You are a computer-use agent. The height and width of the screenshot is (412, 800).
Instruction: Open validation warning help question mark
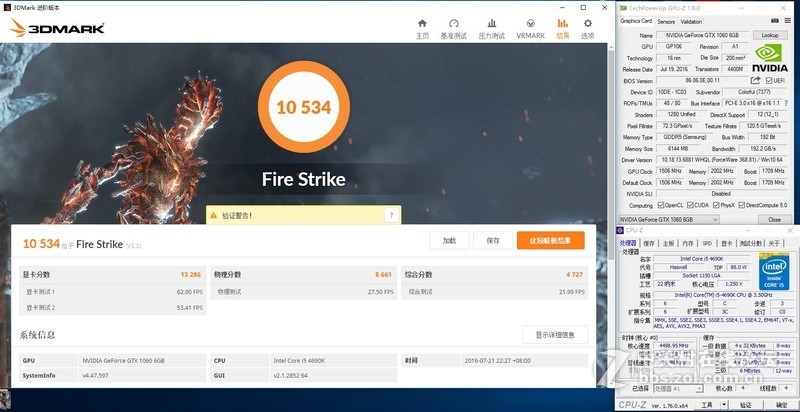(x=391, y=215)
